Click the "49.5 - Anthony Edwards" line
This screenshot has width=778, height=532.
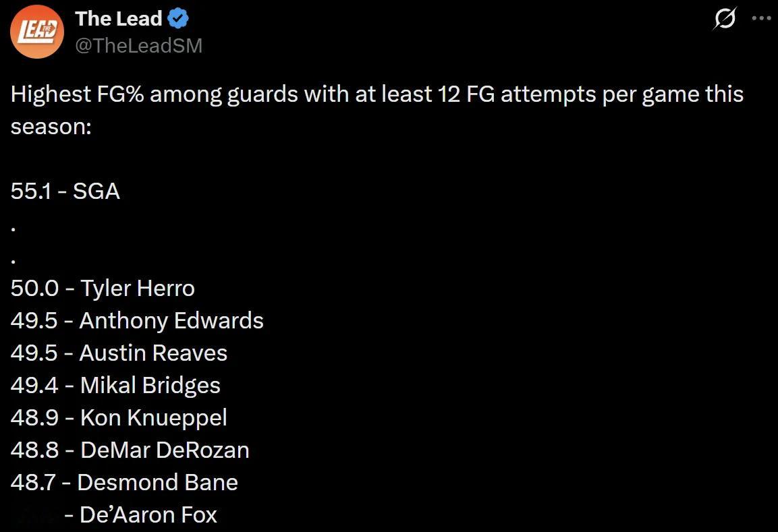point(137,320)
